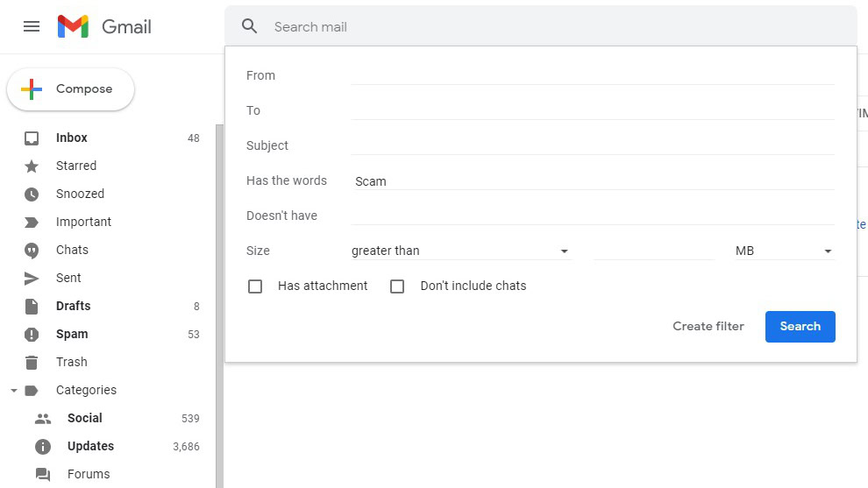
Task: Click the Create filter button
Action: (x=708, y=326)
